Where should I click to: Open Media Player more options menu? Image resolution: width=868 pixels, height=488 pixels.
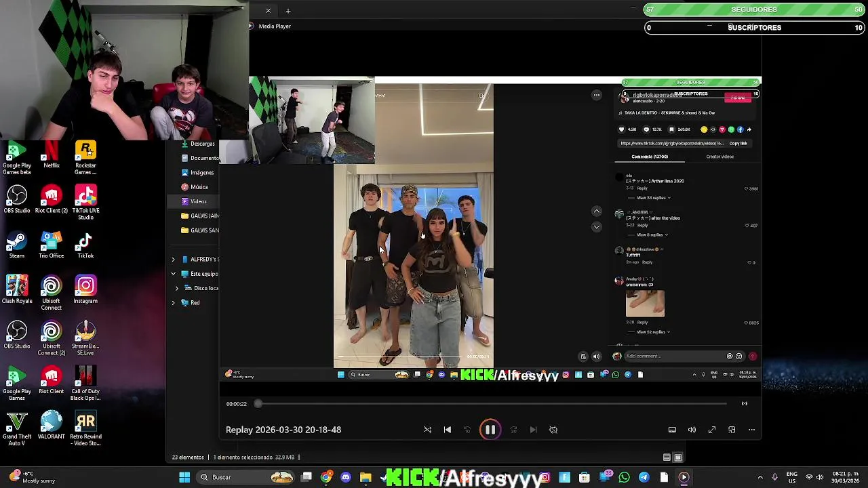tap(751, 430)
